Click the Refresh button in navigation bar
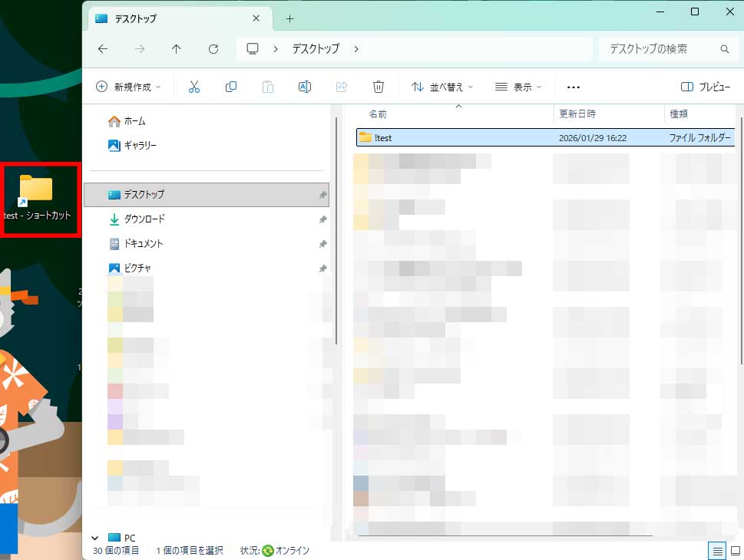The width and height of the screenshot is (744, 560). pos(213,49)
